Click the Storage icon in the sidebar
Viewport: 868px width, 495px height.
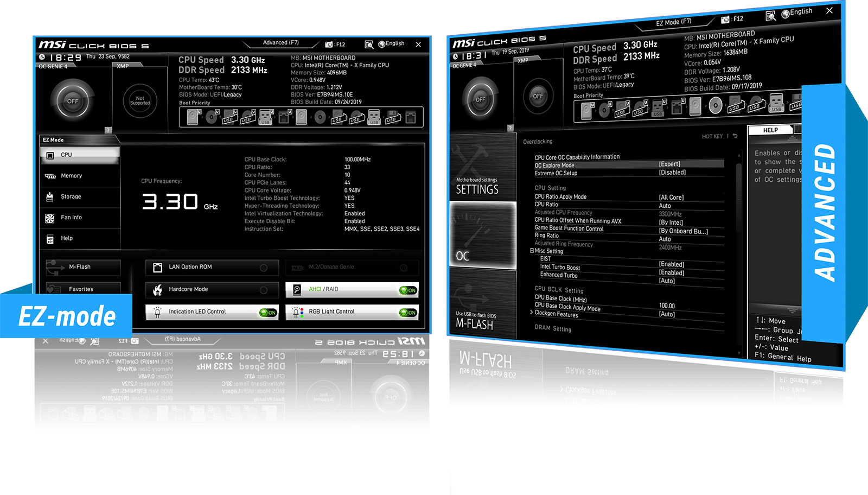tap(50, 197)
